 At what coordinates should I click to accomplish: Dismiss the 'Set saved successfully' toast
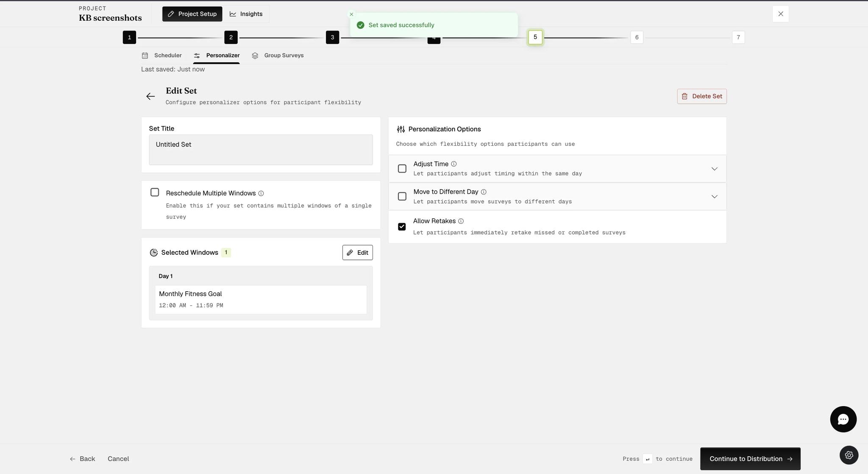click(x=351, y=14)
